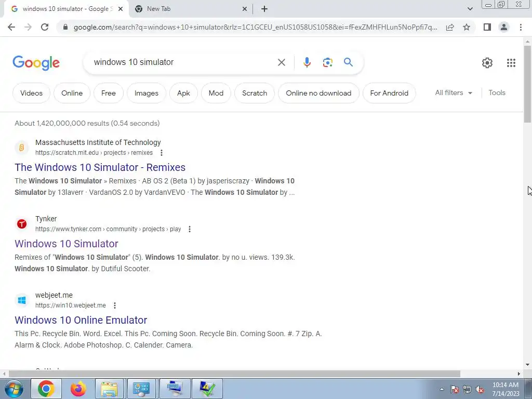This screenshot has width=532, height=399.
Task: Click the Control Panel taskbar icon
Action: [x=141, y=389]
